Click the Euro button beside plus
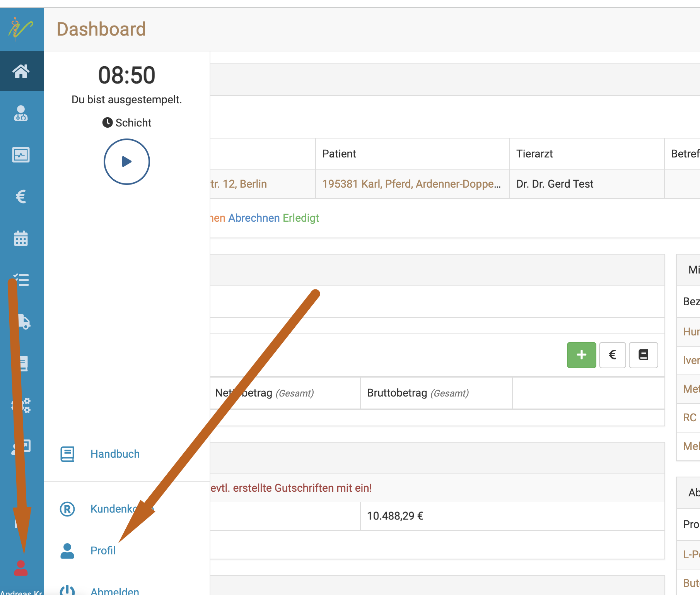The width and height of the screenshot is (700, 595). (x=612, y=355)
